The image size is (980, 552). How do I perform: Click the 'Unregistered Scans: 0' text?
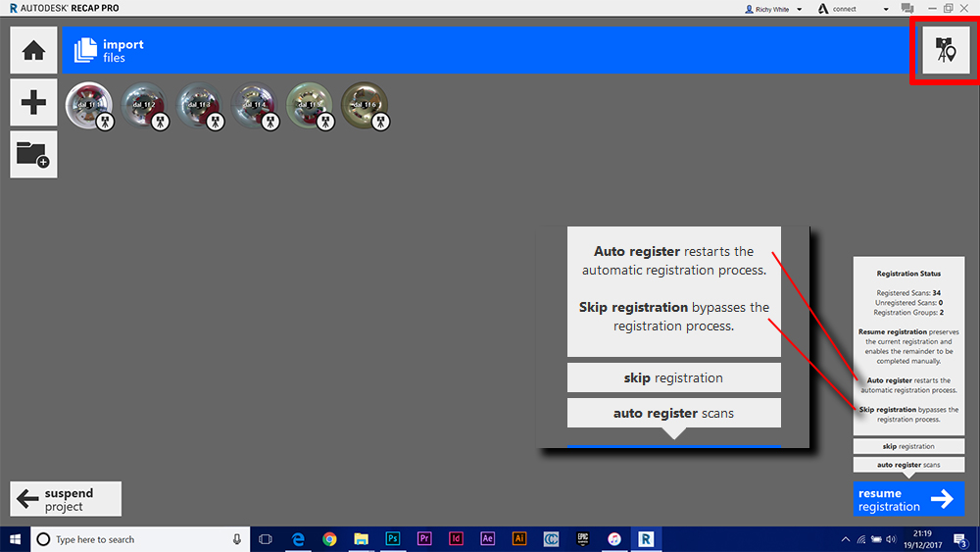(x=908, y=303)
